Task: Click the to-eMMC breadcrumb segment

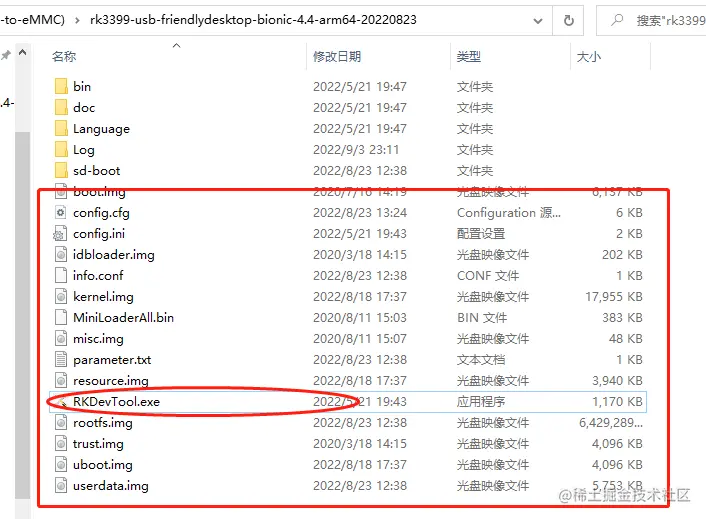Action: coord(32,20)
